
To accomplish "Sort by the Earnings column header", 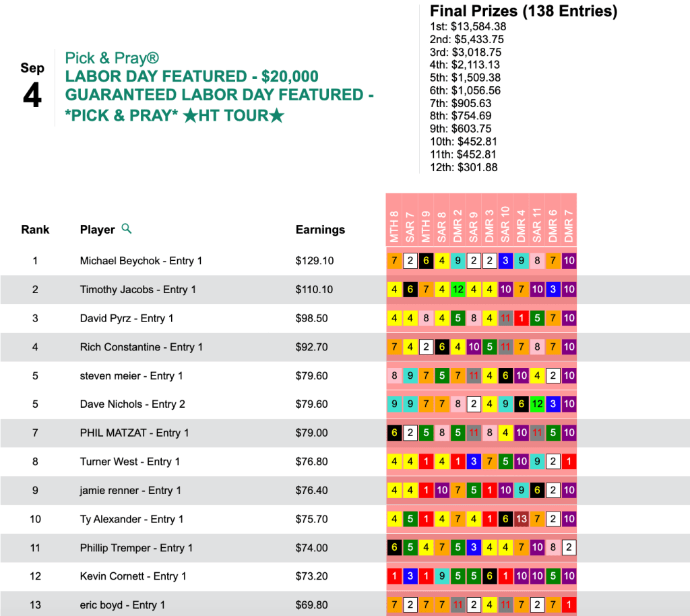I will coord(320,230).
